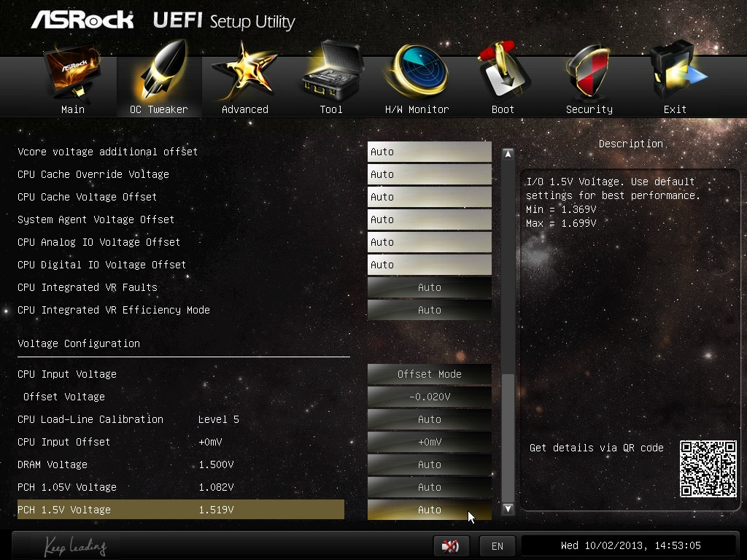Screen dimensions: 747x560
Task: Select the highlighted PCH 1.5V Voltage row
Action: click(181, 510)
